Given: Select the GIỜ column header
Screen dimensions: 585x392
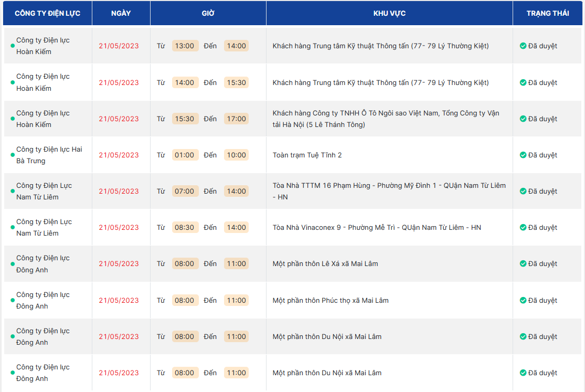Looking at the screenshot, I should 208,14.
